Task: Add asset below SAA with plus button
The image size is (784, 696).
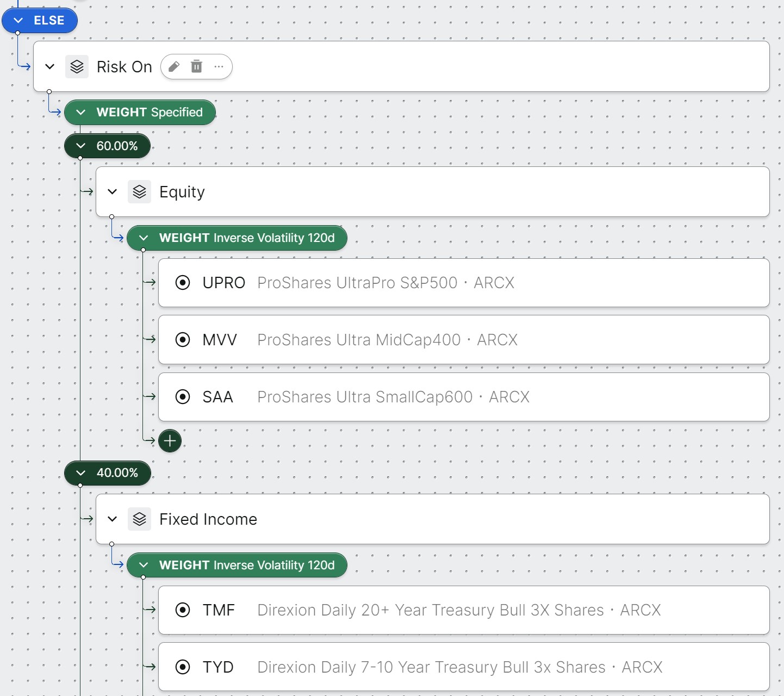Action: 170,441
